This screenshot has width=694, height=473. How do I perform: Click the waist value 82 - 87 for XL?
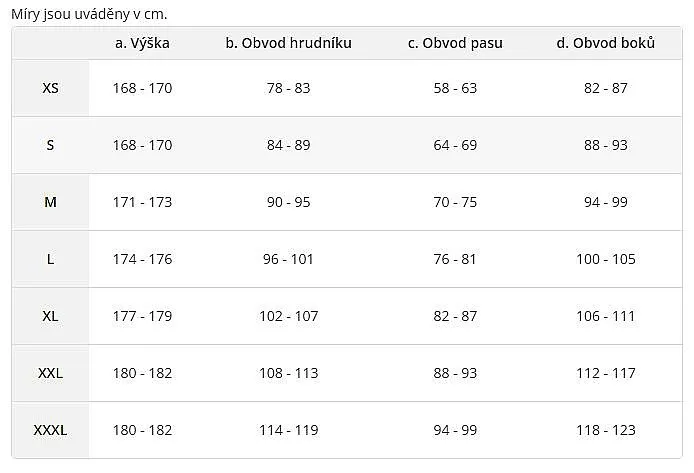pyautogui.click(x=455, y=316)
